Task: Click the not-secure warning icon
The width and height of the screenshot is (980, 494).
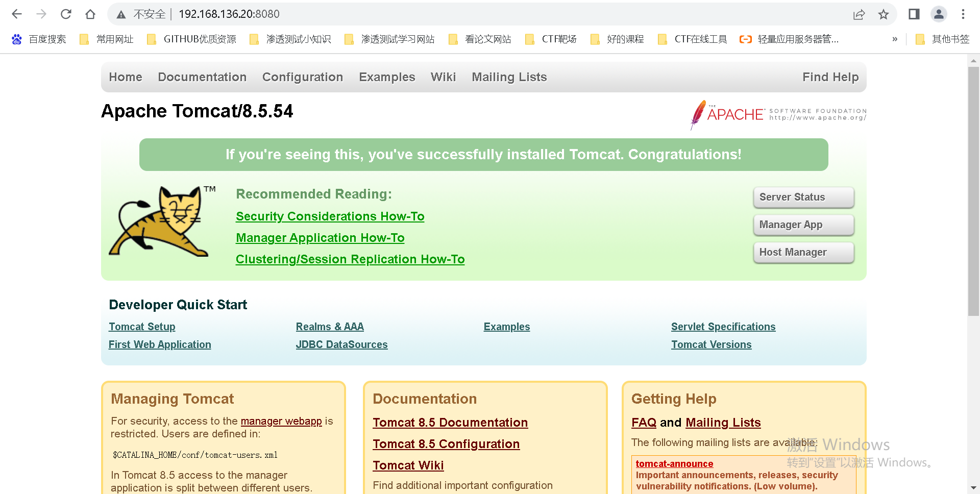Action: (121, 14)
